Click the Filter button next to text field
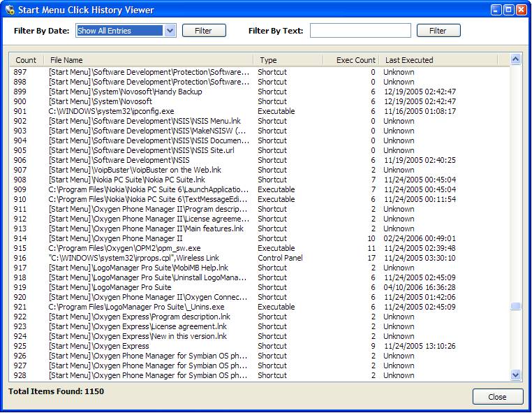The height and width of the screenshot is (413, 532). 438,31
